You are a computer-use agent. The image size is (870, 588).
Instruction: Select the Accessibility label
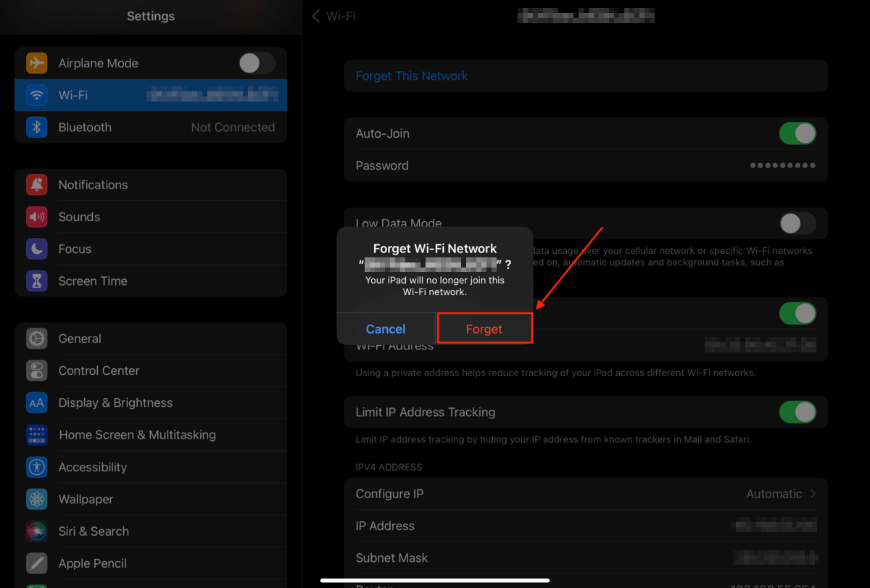[x=93, y=467]
